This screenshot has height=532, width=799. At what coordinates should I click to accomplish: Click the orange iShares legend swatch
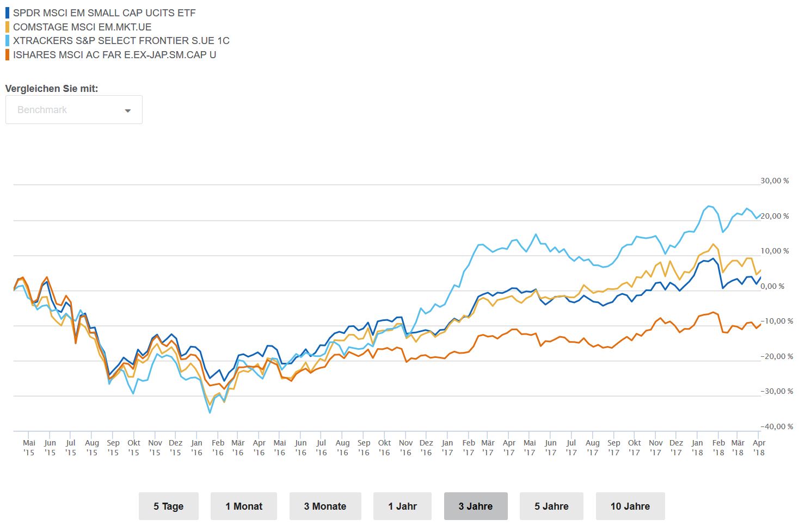[7, 54]
